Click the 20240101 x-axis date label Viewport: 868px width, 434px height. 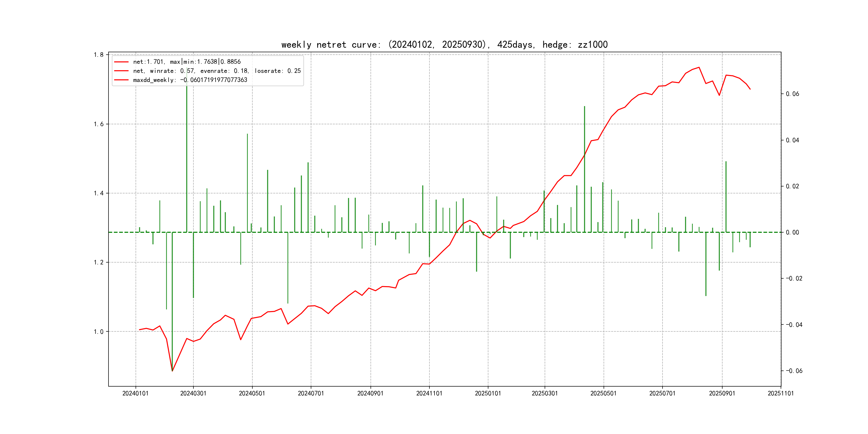(x=136, y=393)
